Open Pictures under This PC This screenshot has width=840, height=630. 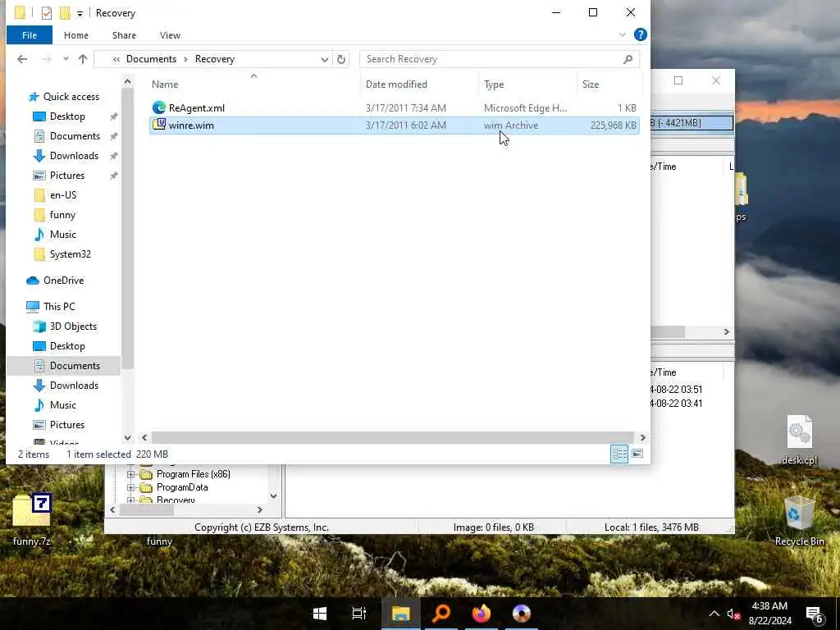(x=67, y=425)
